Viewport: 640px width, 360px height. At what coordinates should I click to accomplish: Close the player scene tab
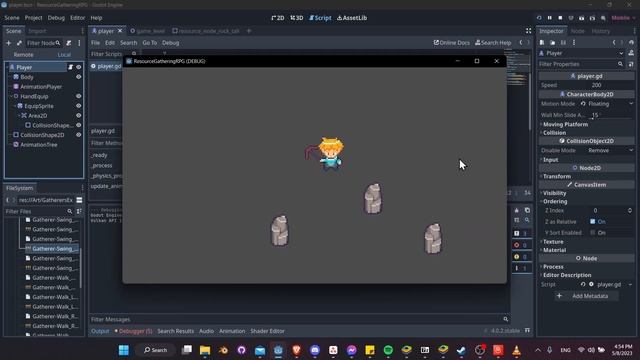120,31
